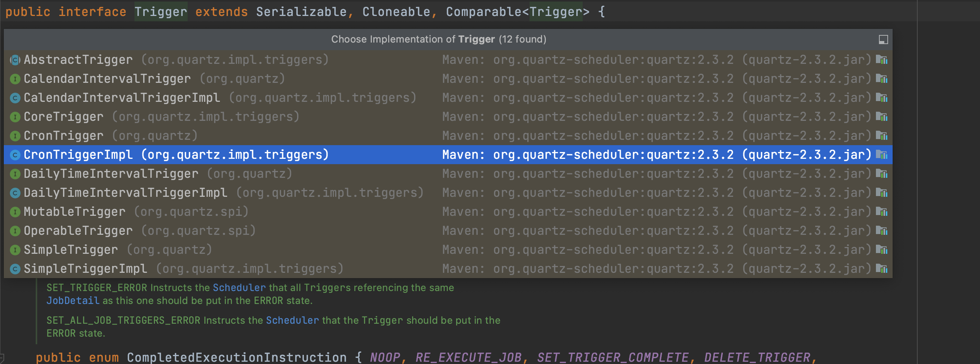Viewport: 980px width, 364px height.
Task: Click first Scheduler link in SET_TRIGGER_ERROR doc
Action: point(239,288)
